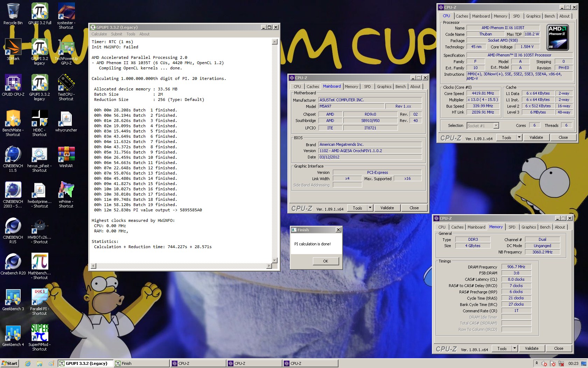Open the Socket #1 selection dropdown
The width and height of the screenshot is (588, 368).
point(483,125)
